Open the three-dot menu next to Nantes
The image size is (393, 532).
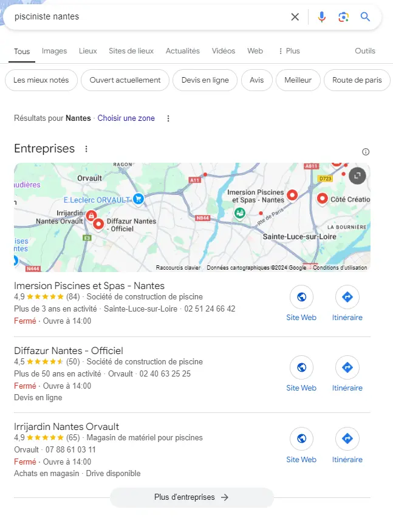pos(168,118)
